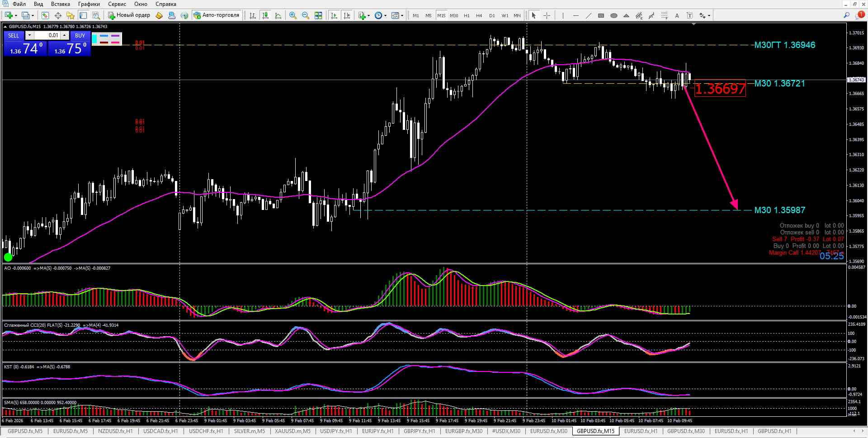Expand the indicators list dropdown arrow
The width and height of the screenshot is (868, 438).
[368, 16]
